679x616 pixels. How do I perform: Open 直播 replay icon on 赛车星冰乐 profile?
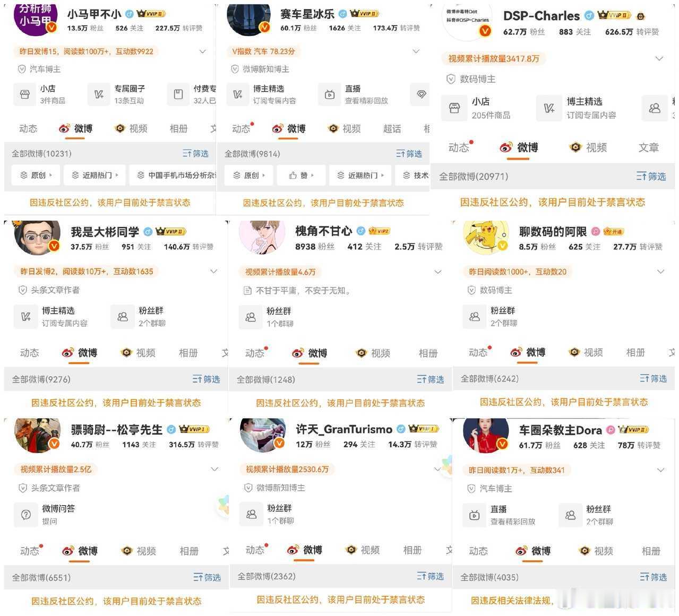330,94
